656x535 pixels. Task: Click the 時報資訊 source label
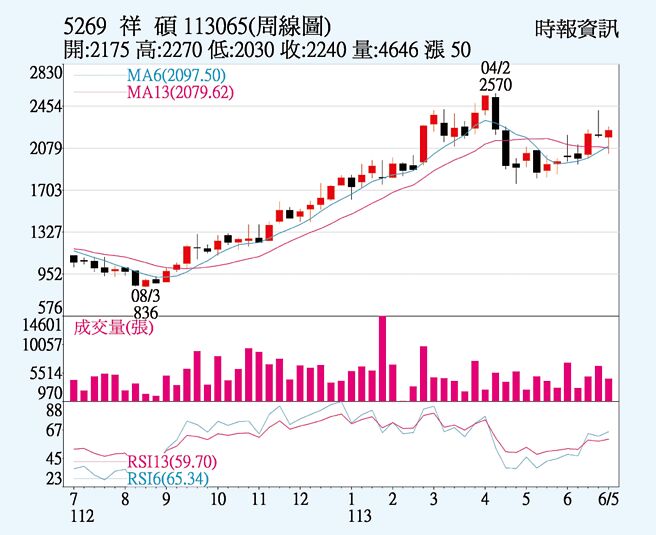click(x=577, y=27)
